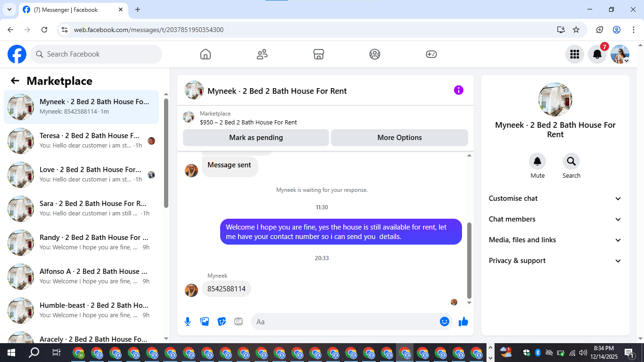Go back with Marketplace back arrow
This screenshot has width=644, height=362.
[15, 81]
